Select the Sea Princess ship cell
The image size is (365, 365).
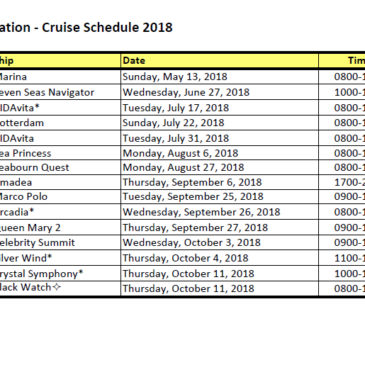click(60, 153)
